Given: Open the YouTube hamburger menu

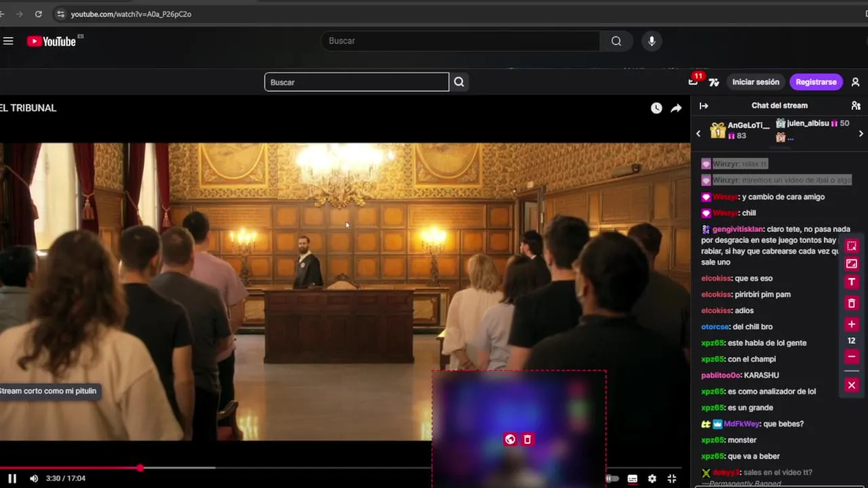Looking at the screenshot, I should (8, 41).
